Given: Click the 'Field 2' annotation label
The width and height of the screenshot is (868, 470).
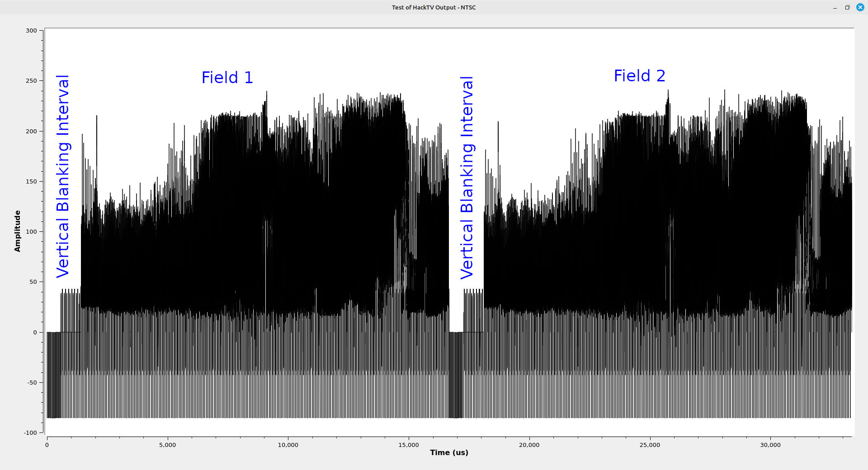Looking at the screenshot, I should (639, 76).
